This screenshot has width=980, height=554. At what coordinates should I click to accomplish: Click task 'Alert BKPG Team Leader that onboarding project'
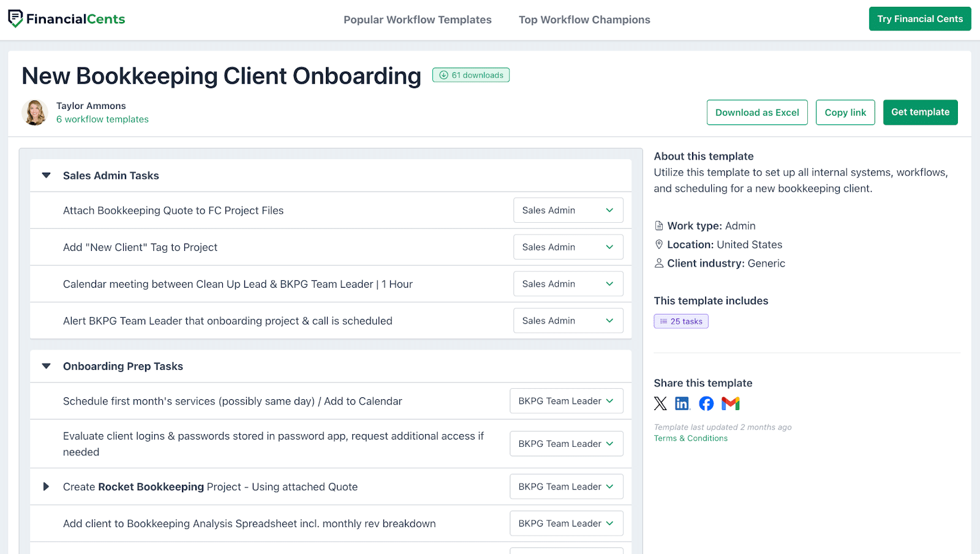point(228,321)
